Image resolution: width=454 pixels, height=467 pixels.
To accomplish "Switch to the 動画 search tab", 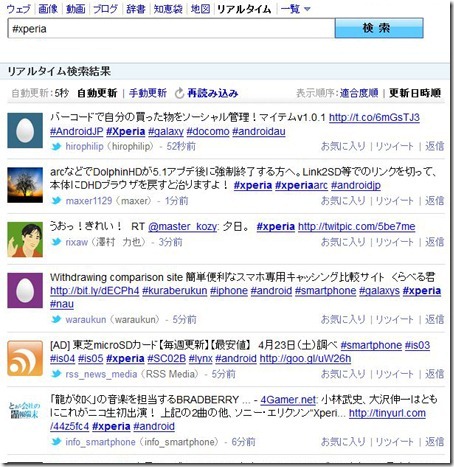I will (x=76, y=9).
